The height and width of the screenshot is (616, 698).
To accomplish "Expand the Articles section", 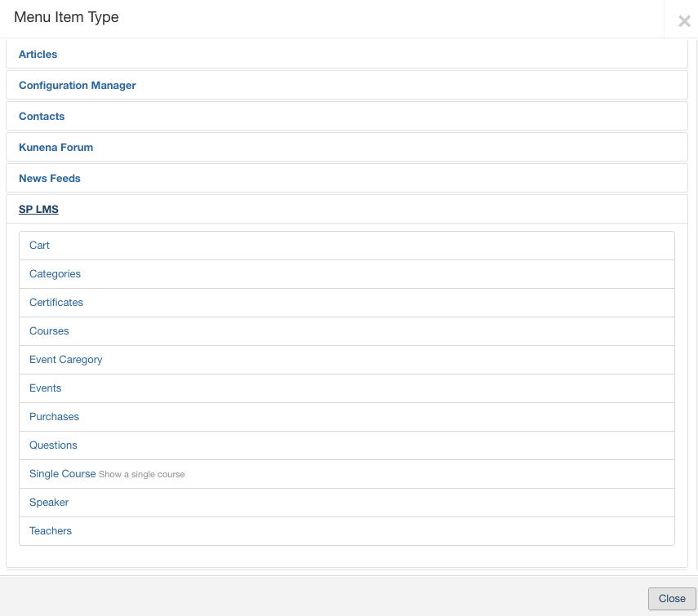I will point(38,54).
